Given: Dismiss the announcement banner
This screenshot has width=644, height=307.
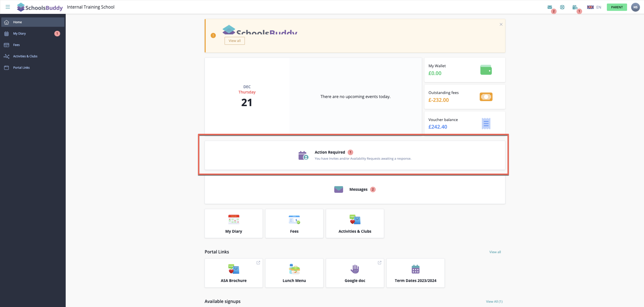Looking at the screenshot, I should pos(501,24).
